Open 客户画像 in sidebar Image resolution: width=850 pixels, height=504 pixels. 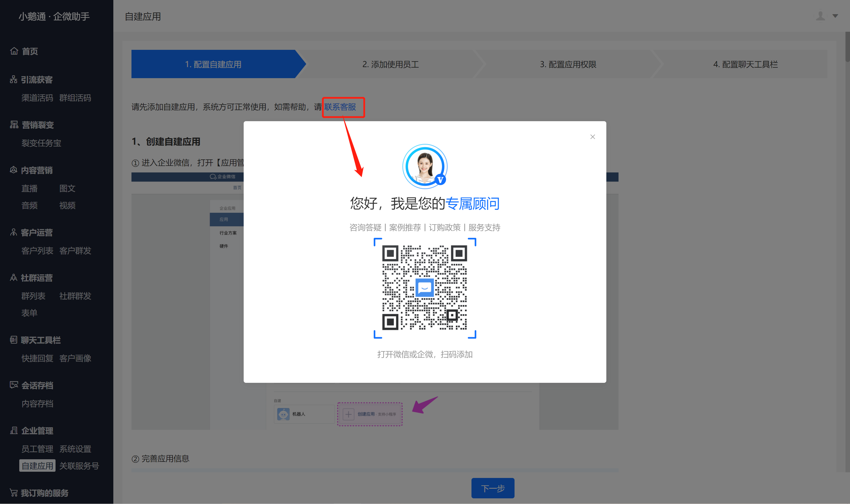75,358
